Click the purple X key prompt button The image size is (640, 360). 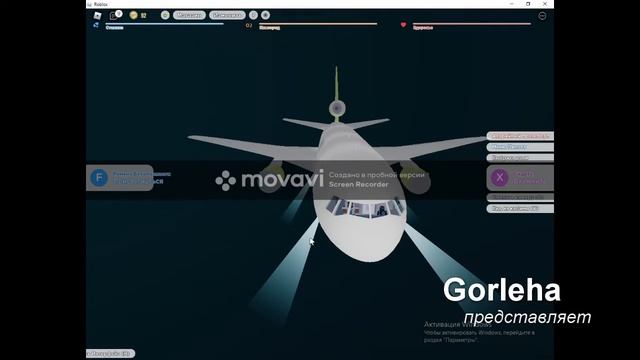click(500, 178)
